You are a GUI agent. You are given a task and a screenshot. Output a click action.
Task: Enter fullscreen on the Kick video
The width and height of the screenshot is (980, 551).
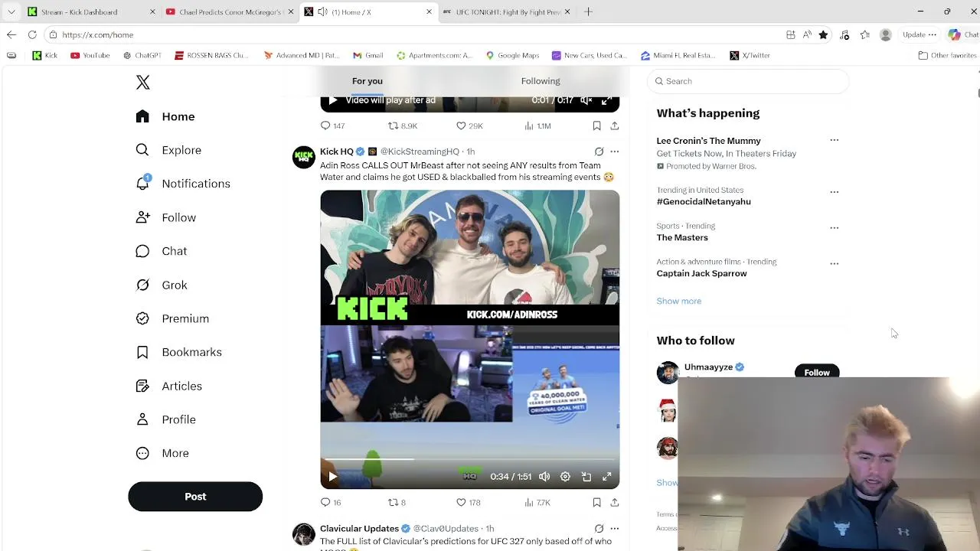[x=606, y=476]
